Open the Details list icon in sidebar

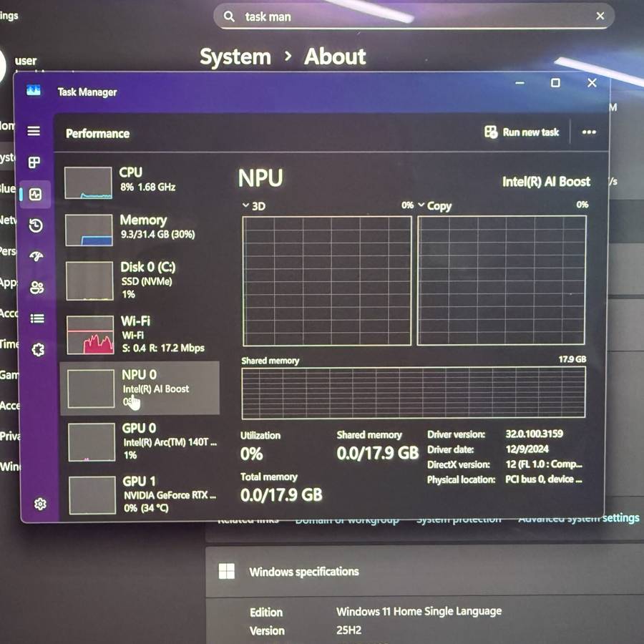coord(37,318)
